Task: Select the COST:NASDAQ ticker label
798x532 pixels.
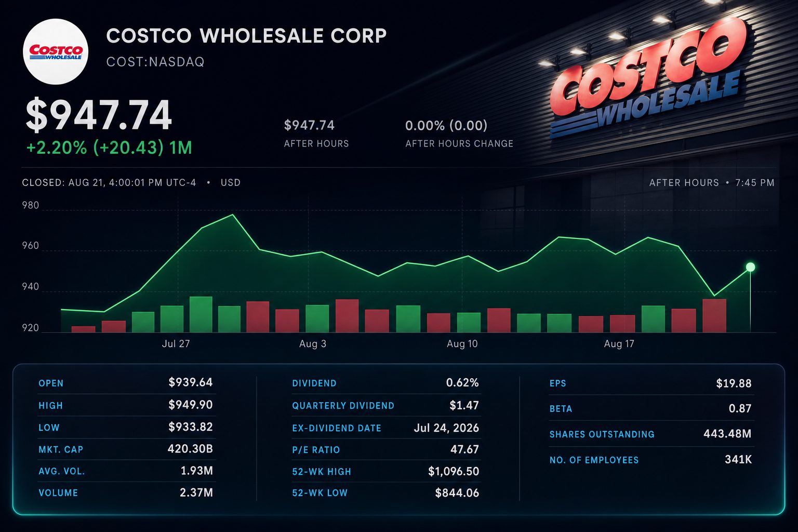Action: [155, 62]
